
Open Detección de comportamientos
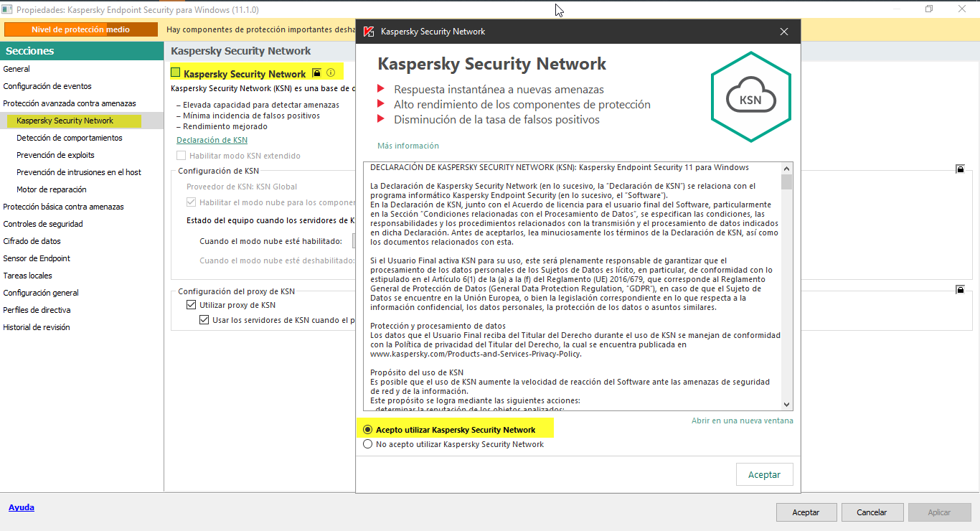pyautogui.click(x=70, y=138)
